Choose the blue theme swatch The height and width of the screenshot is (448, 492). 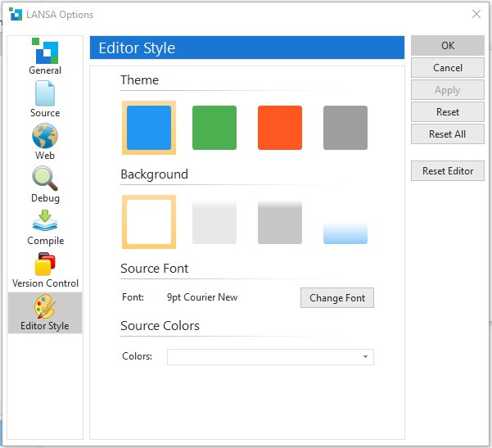[149, 128]
